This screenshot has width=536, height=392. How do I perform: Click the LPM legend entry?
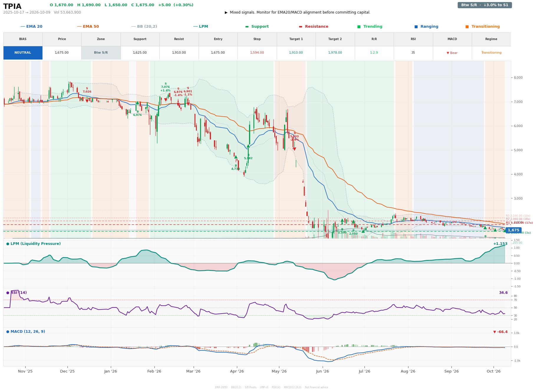coord(200,27)
